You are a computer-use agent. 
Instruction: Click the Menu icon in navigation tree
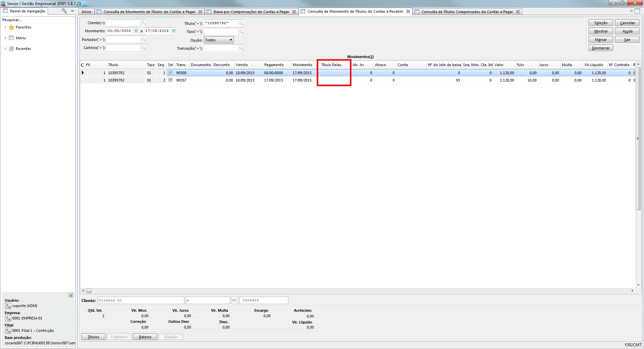(11, 38)
